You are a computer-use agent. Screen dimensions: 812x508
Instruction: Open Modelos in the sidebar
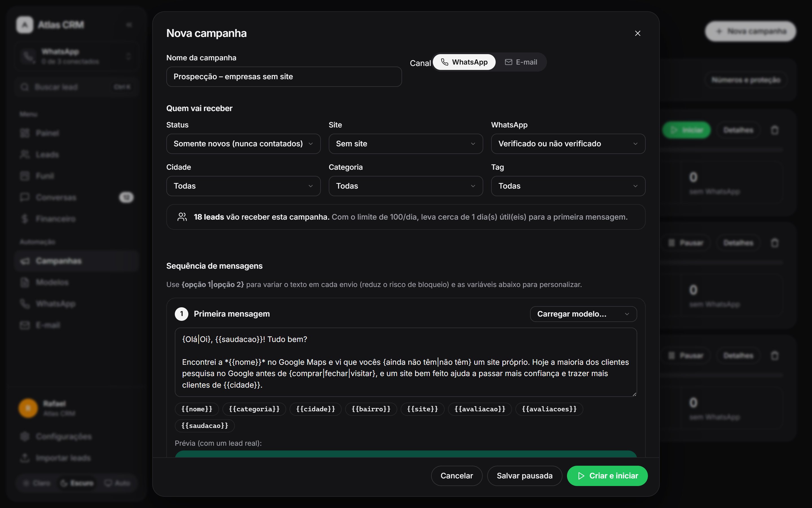click(x=77, y=282)
